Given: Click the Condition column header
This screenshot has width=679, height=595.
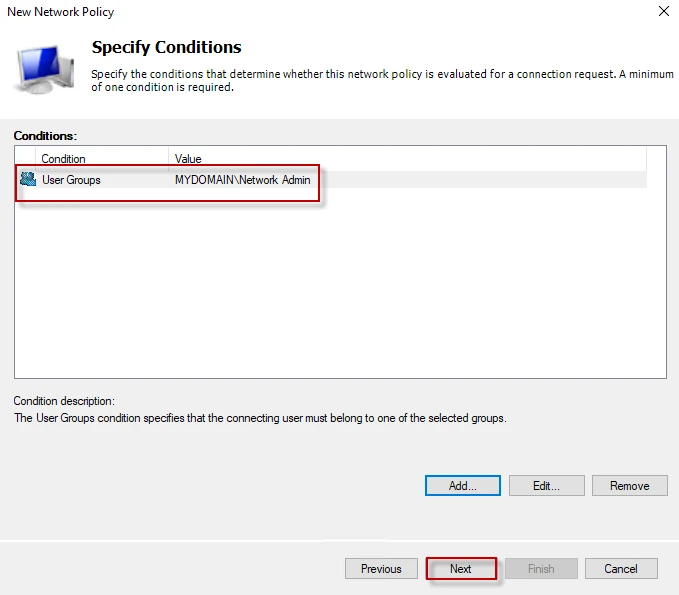Looking at the screenshot, I should click(100, 159).
